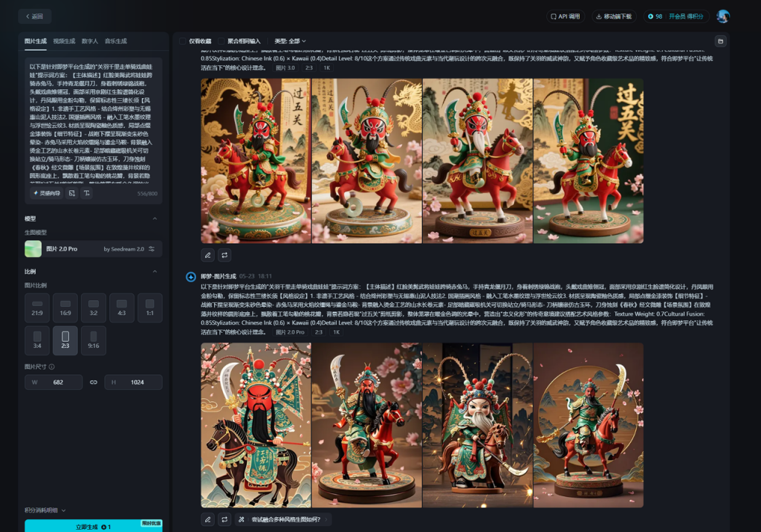Viewport: 761px width, 532px height.
Task: Click the 图片尺寸 info icon
Action: [51, 367]
